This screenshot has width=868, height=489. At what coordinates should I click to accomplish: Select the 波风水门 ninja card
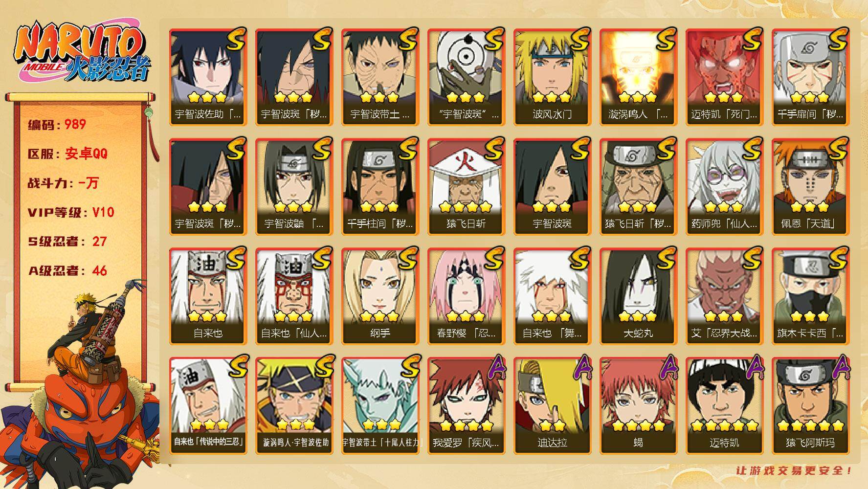[x=552, y=77]
